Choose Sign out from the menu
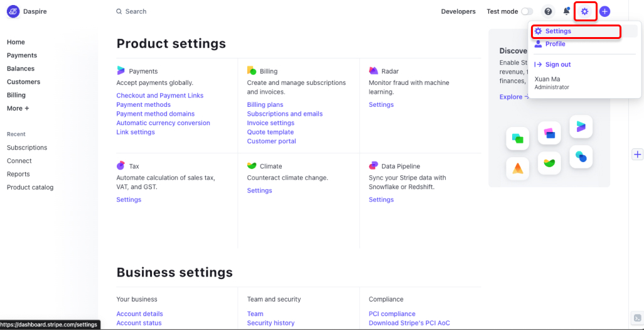Image resolution: width=644 pixels, height=330 pixels. click(557, 65)
